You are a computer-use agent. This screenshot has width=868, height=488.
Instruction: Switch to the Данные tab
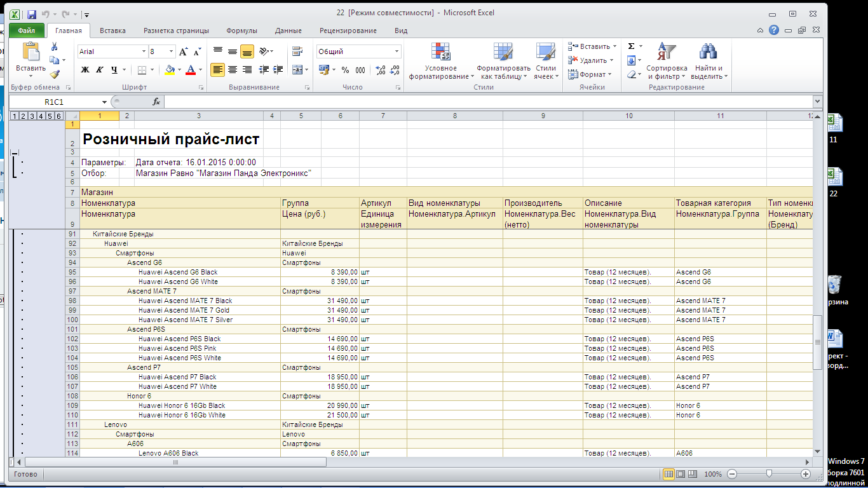coord(288,30)
